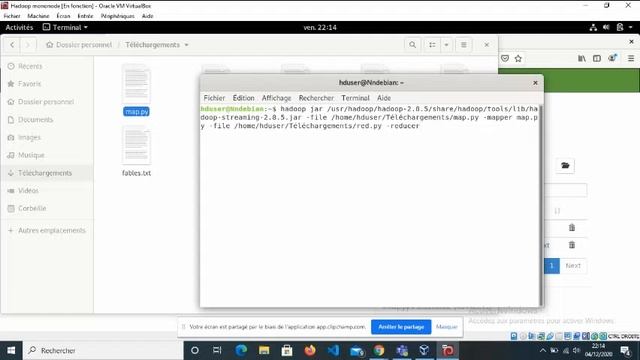Switch file manager to list view

tap(432, 45)
